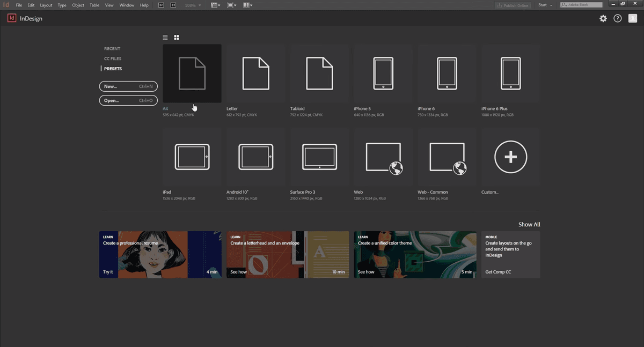Open the Edit menu

tap(31, 5)
